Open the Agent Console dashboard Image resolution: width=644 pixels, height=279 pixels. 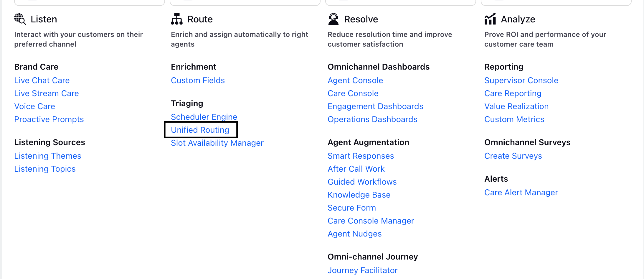pyautogui.click(x=355, y=80)
